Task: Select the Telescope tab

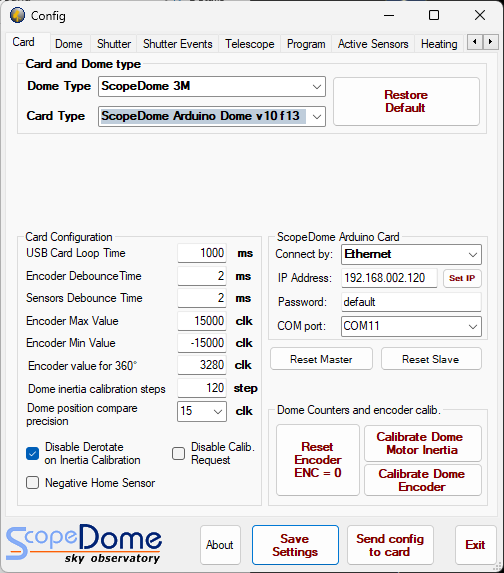Action: (x=250, y=44)
